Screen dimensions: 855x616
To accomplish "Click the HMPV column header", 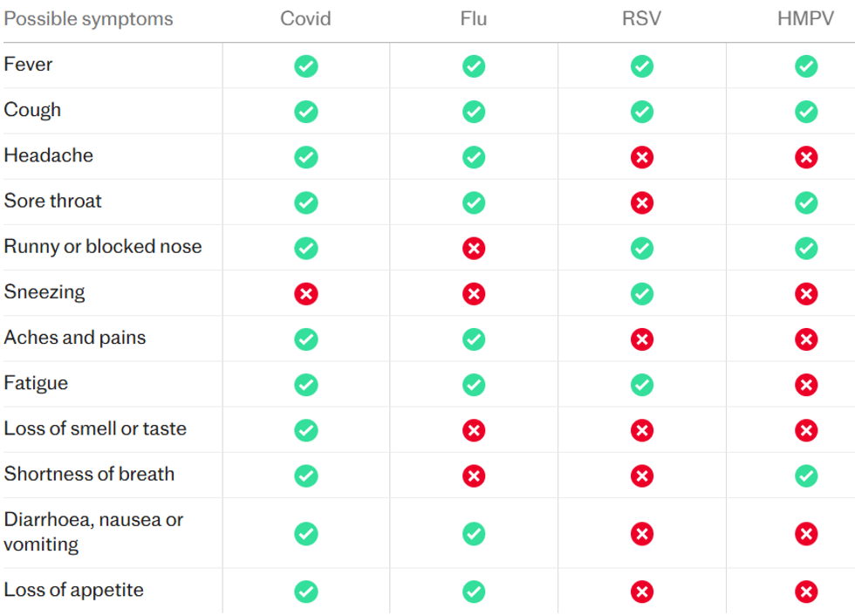I will [806, 19].
